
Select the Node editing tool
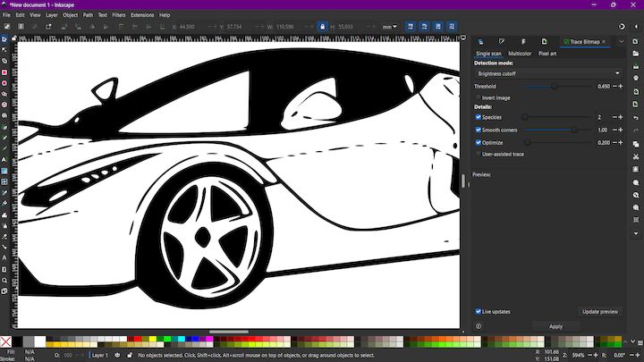[x=4, y=50]
